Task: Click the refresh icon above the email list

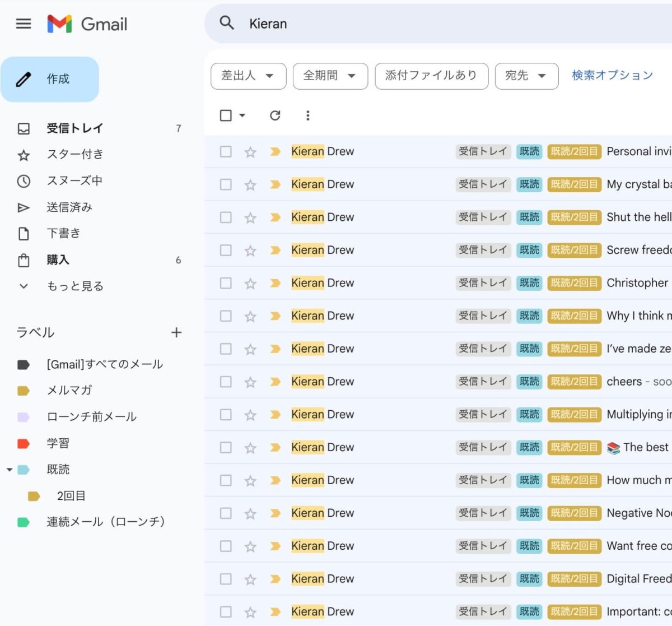Action: tap(274, 115)
